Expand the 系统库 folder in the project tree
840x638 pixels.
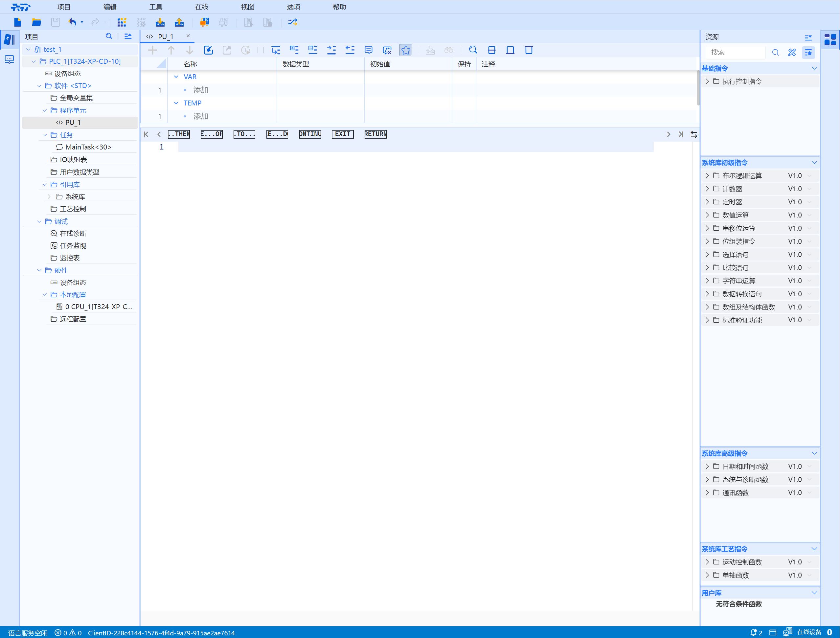coord(49,197)
